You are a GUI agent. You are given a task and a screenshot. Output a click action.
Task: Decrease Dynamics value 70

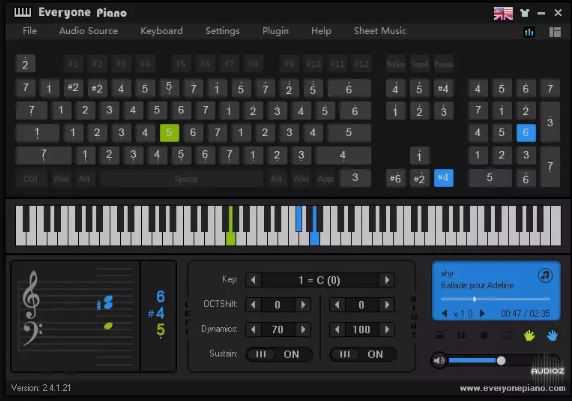(253, 329)
